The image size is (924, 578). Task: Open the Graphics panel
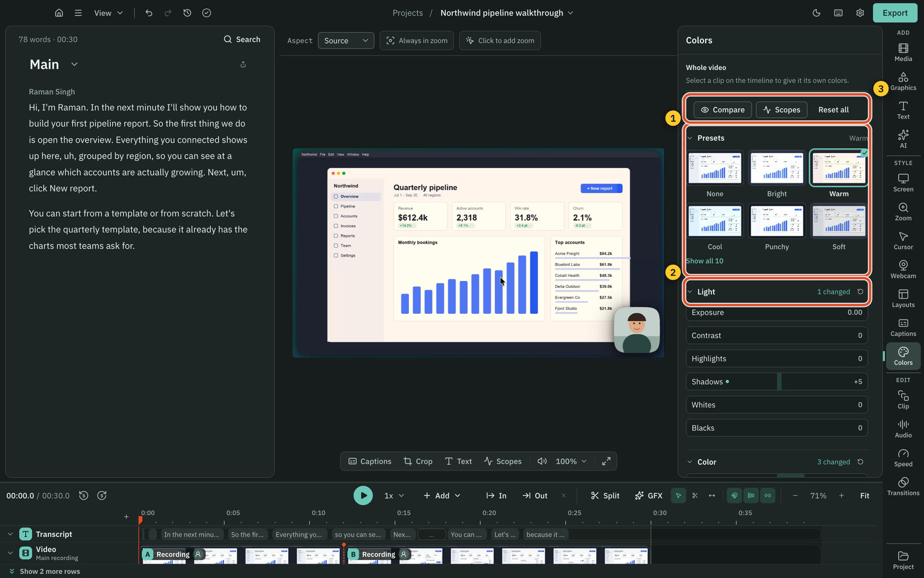(x=903, y=81)
